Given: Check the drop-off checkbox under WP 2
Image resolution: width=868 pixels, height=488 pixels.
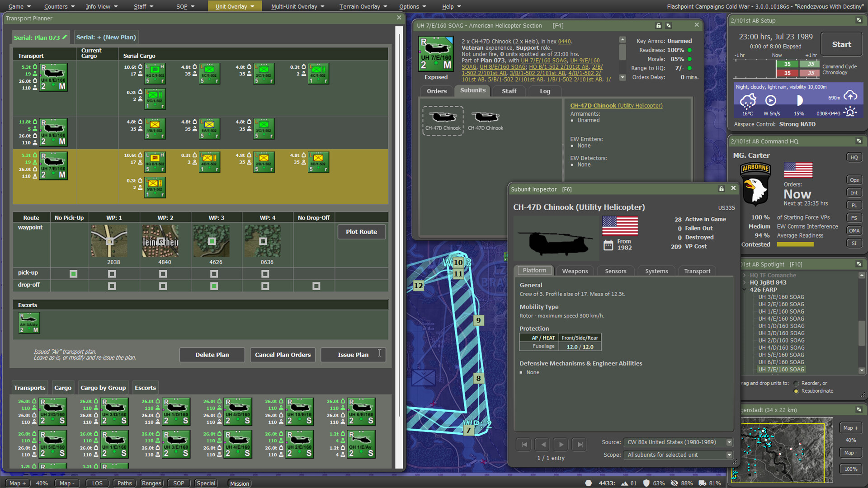Looking at the screenshot, I should [162, 286].
